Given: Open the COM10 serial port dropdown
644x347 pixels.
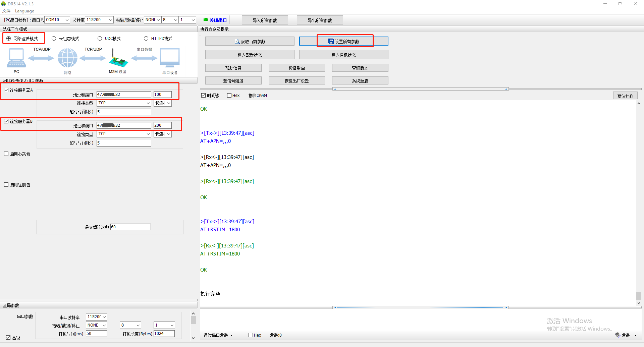Looking at the screenshot, I should coord(57,20).
